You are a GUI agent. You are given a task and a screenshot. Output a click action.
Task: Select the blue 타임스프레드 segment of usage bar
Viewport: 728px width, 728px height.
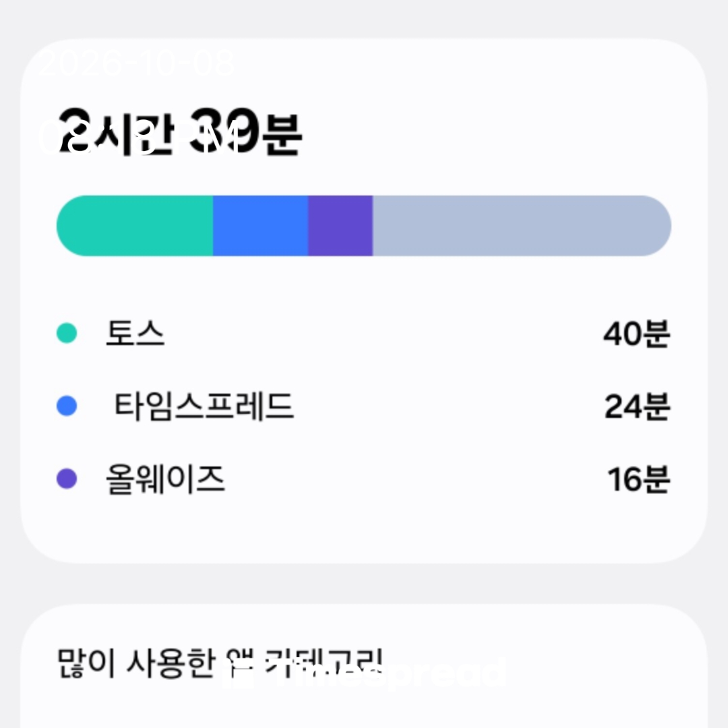[260, 226]
